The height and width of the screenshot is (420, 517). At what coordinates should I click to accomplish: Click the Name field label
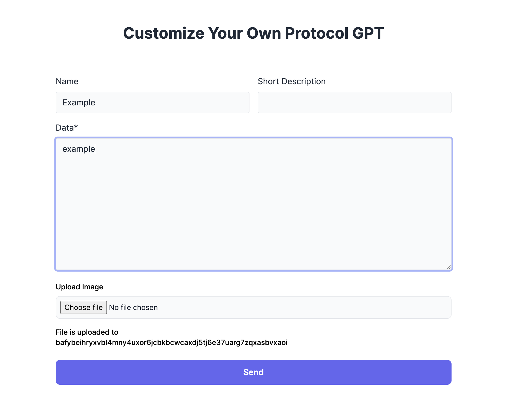click(67, 81)
